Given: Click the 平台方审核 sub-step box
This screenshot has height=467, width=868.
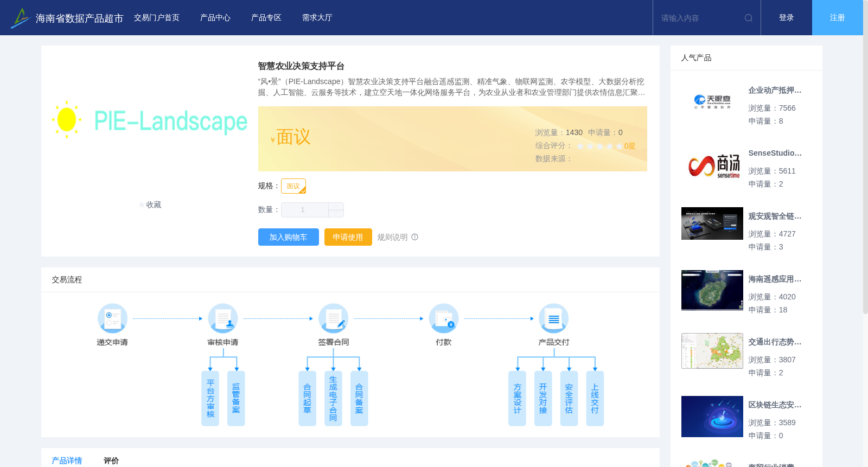Looking at the screenshot, I should (210, 399).
